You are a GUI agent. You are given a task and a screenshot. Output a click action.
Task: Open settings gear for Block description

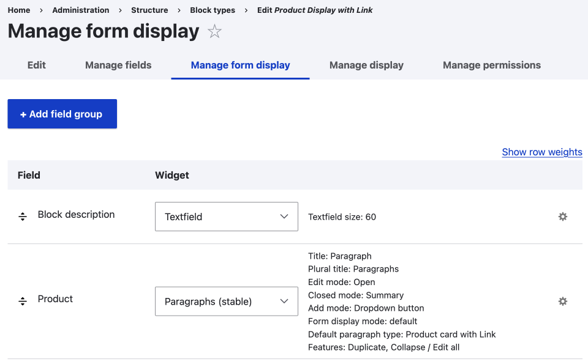562,217
